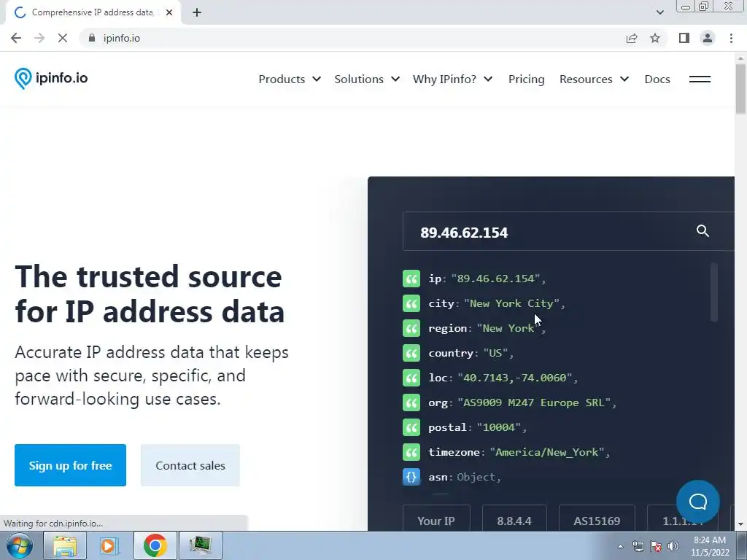The width and height of the screenshot is (747, 560).
Task: Expand the Solutions dropdown menu
Action: [x=367, y=79]
